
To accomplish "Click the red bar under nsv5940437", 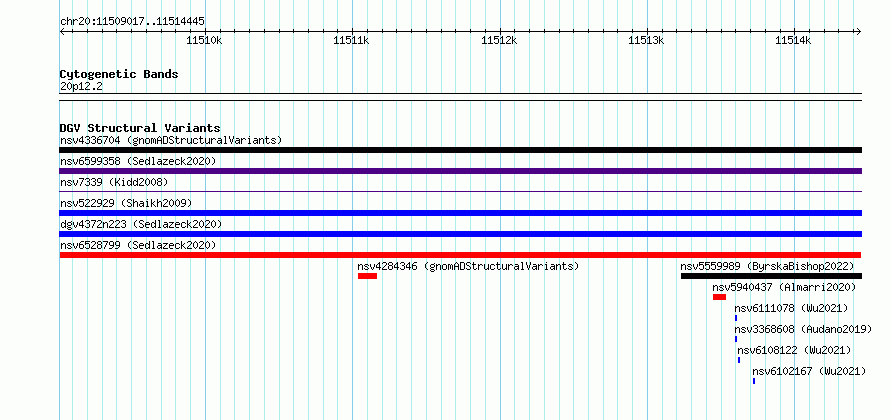I will pyautogui.click(x=719, y=297).
